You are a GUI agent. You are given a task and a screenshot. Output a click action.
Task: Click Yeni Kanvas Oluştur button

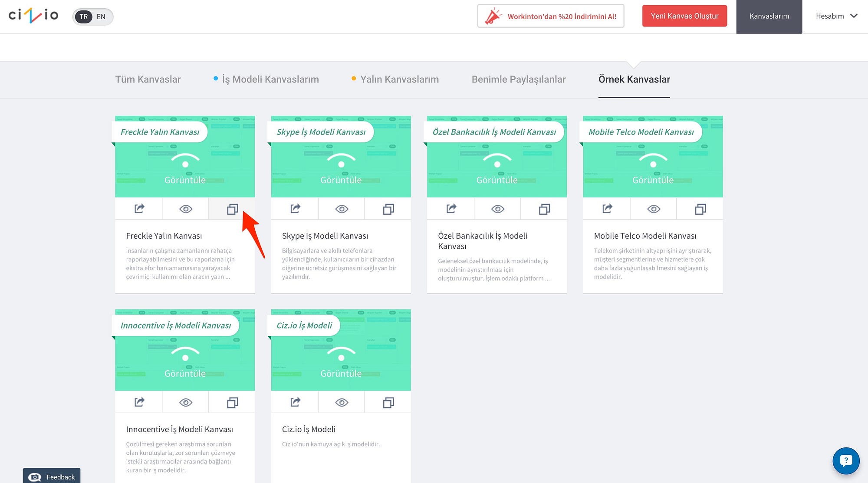(684, 16)
